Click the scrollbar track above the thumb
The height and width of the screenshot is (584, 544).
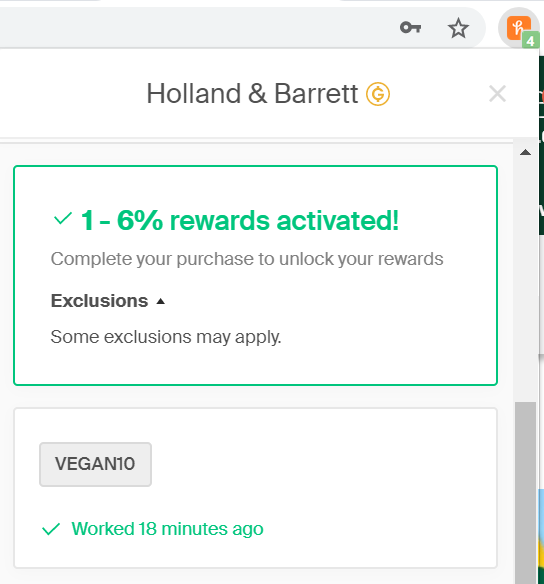(526, 279)
